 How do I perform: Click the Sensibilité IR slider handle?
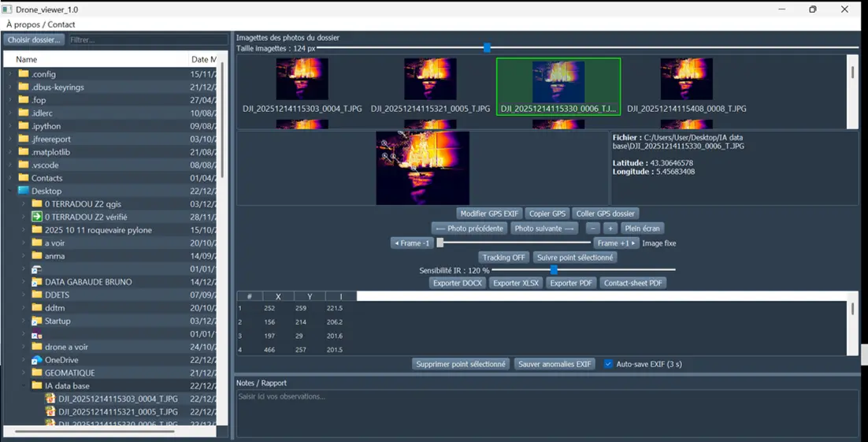(554, 270)
